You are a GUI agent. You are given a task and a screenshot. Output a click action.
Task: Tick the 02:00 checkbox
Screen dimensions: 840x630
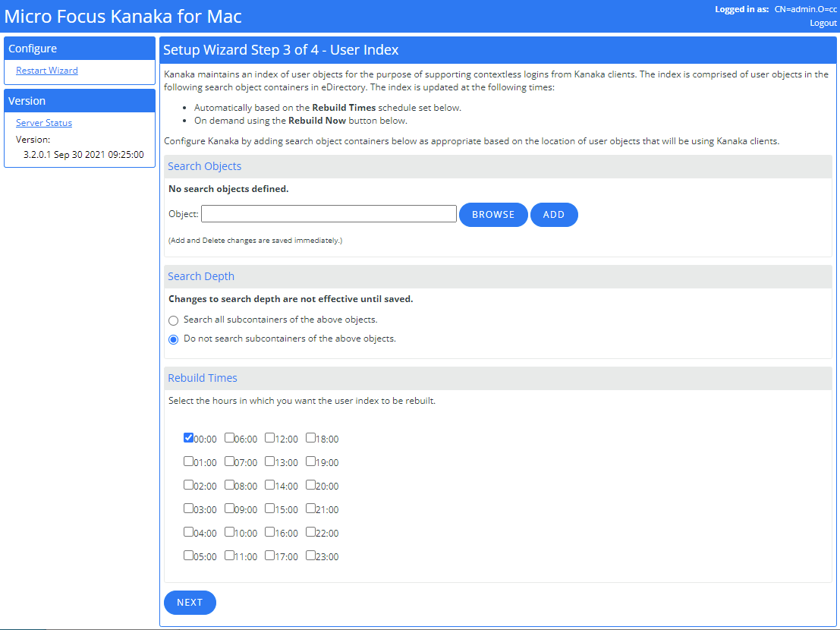[x=188, y=485]
